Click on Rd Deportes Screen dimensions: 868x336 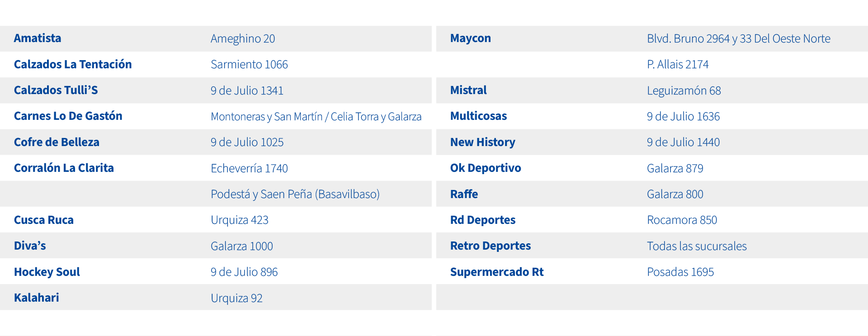tap(482, 220)
